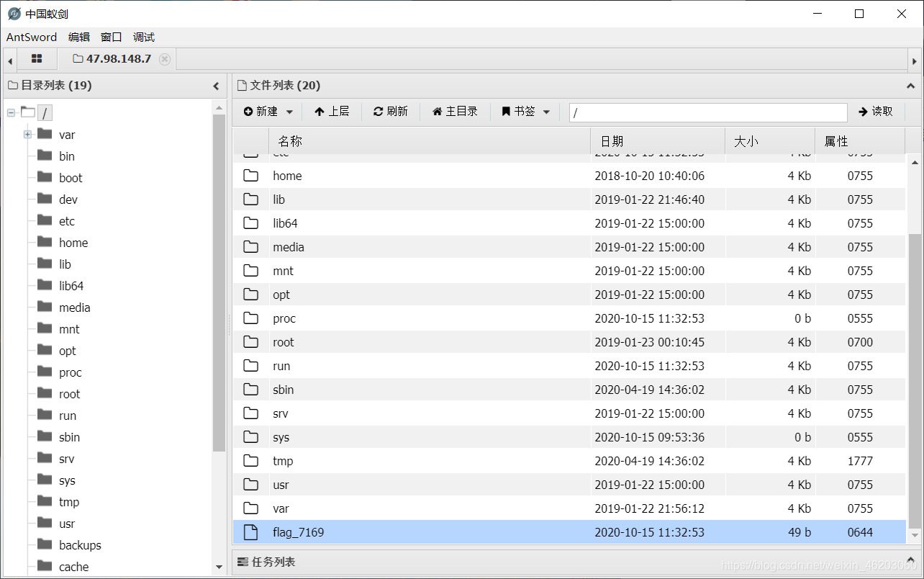Select the dev folder in directory tree
Image resolution: width=924 pixels, height=579 pixels.
[68, 199]
